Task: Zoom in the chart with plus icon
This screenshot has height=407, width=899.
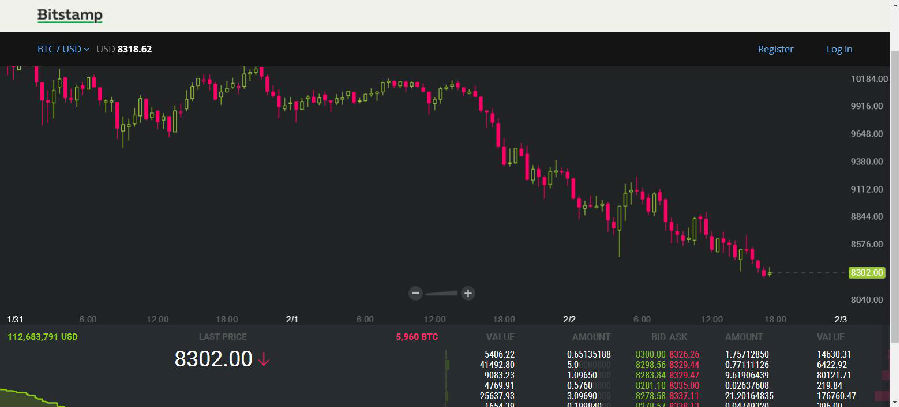Action: (x=467, y=293)
